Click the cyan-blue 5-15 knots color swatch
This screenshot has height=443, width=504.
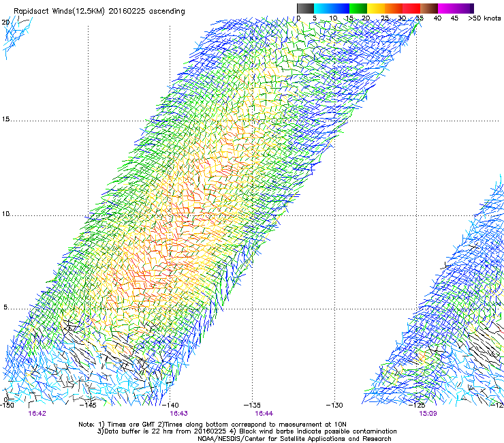pyautogui.click(x=332, y=8)
